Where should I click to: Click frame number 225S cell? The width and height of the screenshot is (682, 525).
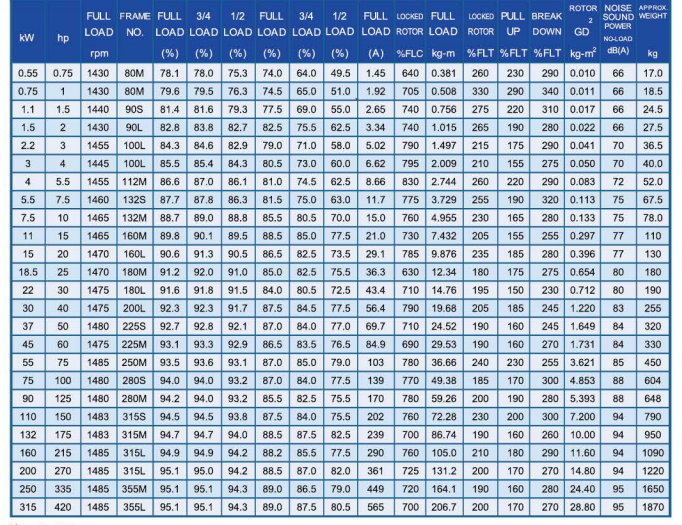tap(134, 327)
